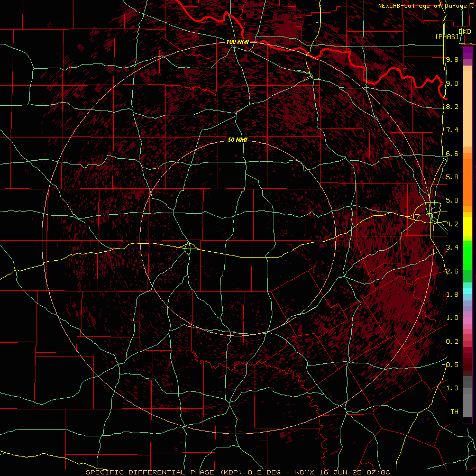The image size is (476, 476).
Task: Click the 8.2 value on the KDP scale
Action: click(x=452, y=106)
